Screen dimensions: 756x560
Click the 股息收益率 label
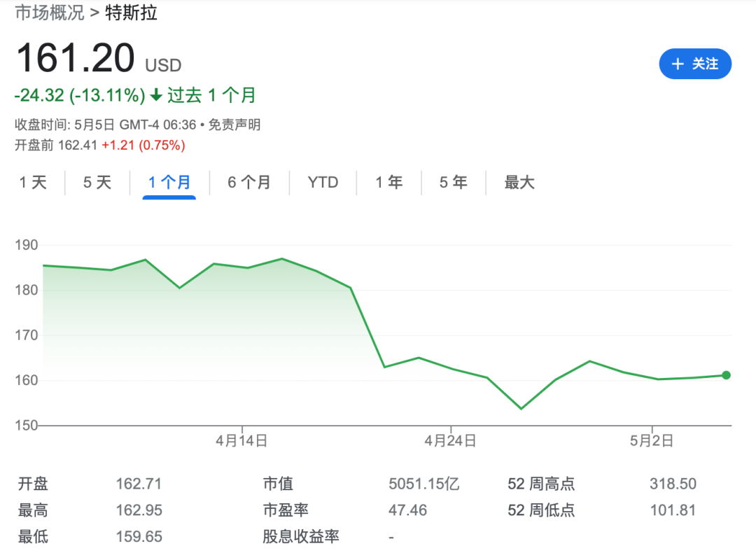(301, 536)
